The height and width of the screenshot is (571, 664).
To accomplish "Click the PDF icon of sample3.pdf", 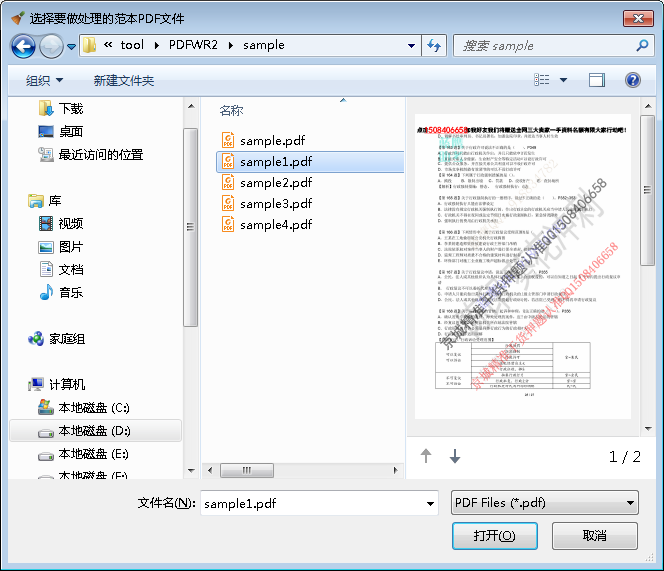I will pos(228,203).
